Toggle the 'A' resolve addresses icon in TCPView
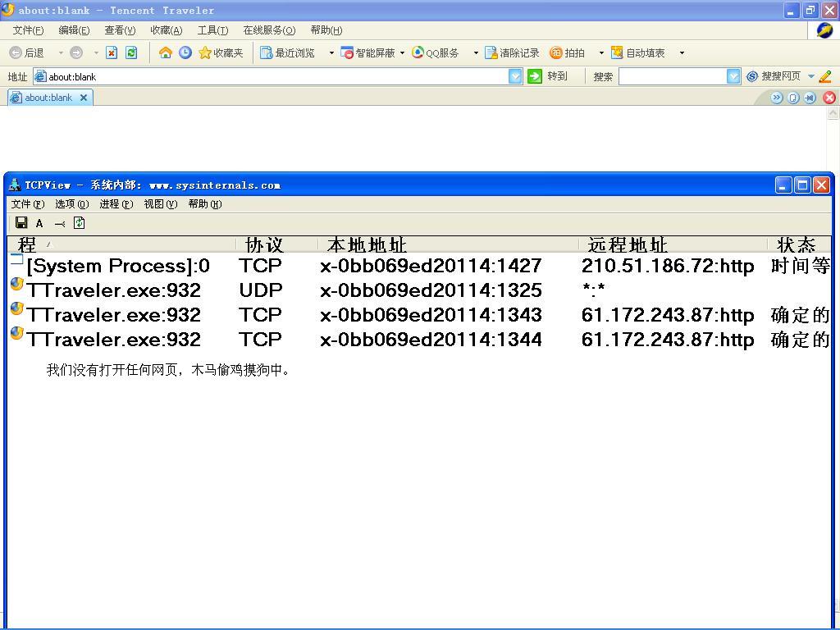This screenshot has width=840, height=630. tap(39, 223)
